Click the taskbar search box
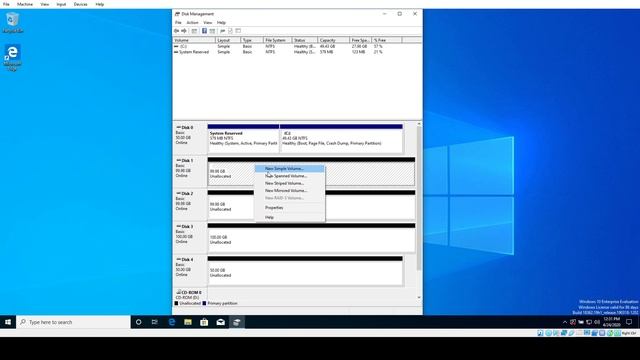This screenshot has height=360, width=640. pos(73,322)
